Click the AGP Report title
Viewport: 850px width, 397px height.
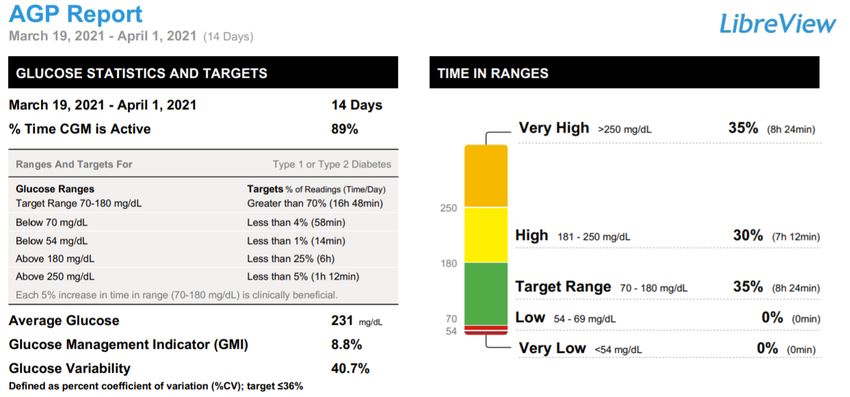point(76,15)
